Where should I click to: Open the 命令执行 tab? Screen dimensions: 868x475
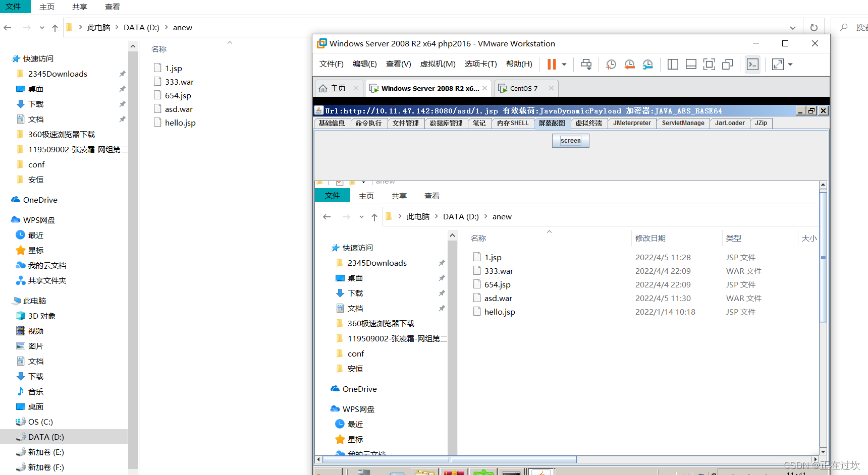click(x=368, y=123)
